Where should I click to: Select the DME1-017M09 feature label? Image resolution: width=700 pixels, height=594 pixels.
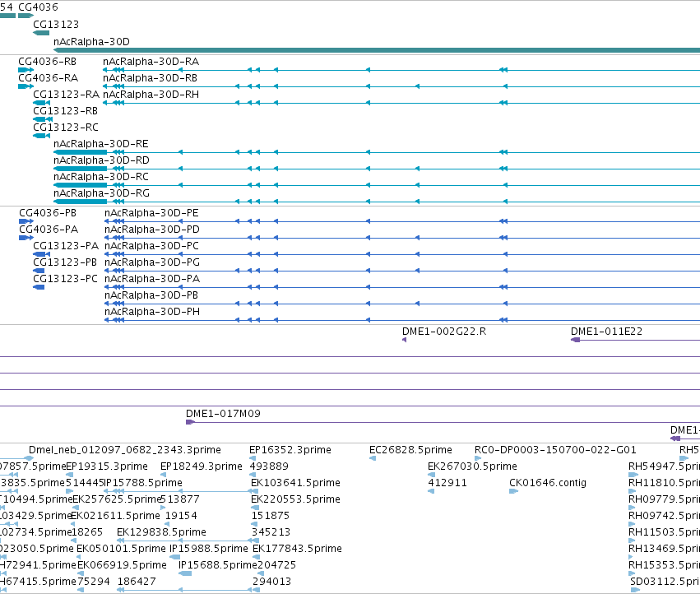tap(223, 414)
